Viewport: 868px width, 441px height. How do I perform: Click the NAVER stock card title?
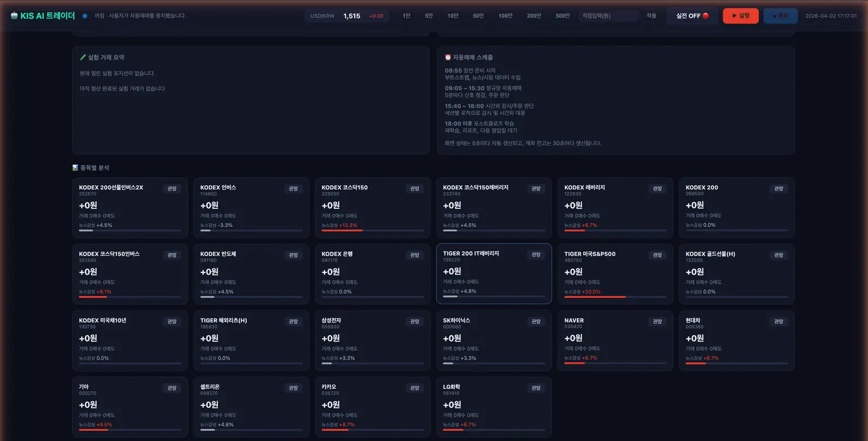pos(574,321)
